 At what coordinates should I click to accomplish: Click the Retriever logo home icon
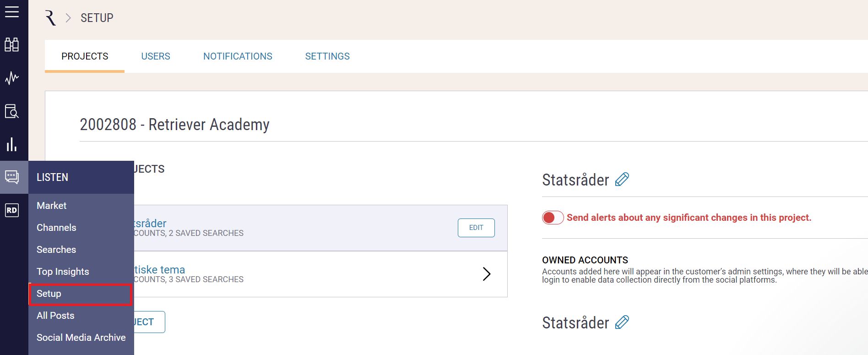click(x=50, y=18)
